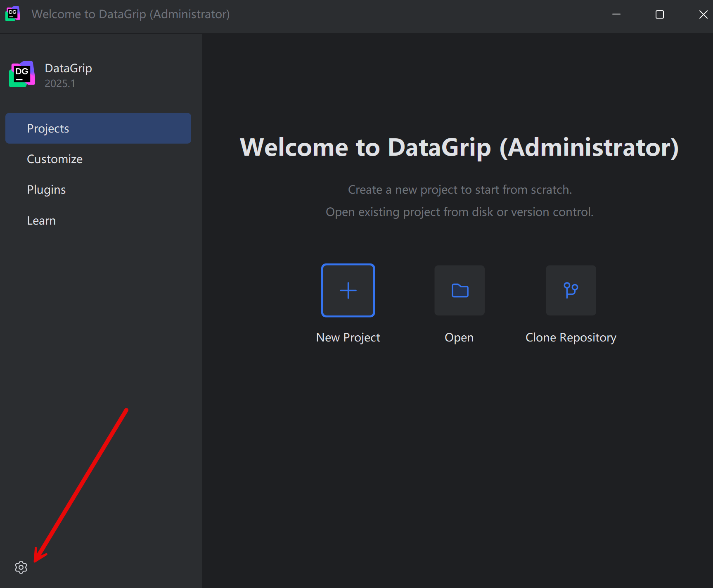The width and height of the screenshot is (713, 588).
Task: Click the folder icon to open a project
Action: pos(460,290)
